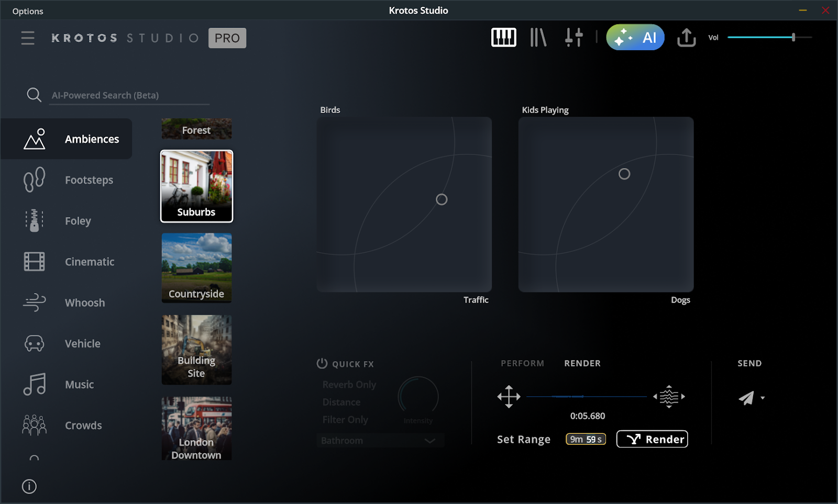Click the waveform variation icon
This screenshot has height=504, width=838.
[x=669, y=396]
